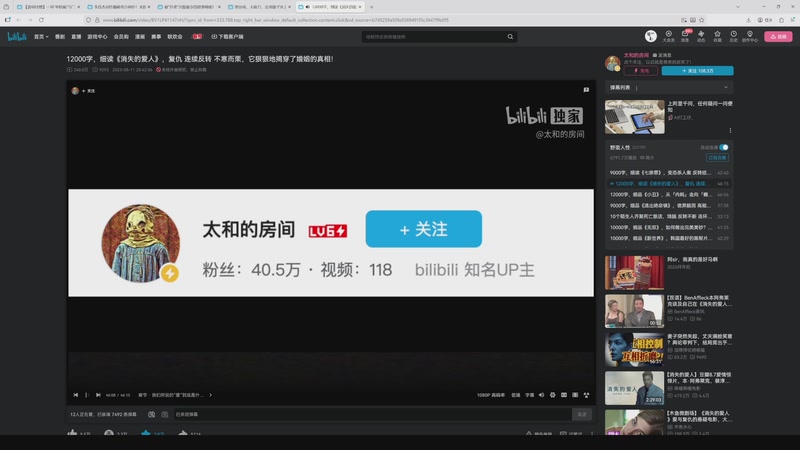The width and height of the screenshot is (800, 450).
Task: Select playlist item 10000字 细品《无双》
Action: 669,228
